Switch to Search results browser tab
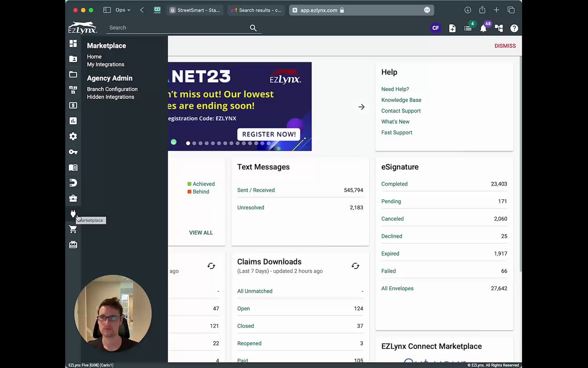Image resolution: width=588 pixels, height=368 pixels. pyautogui.click(x=256, y=10)
